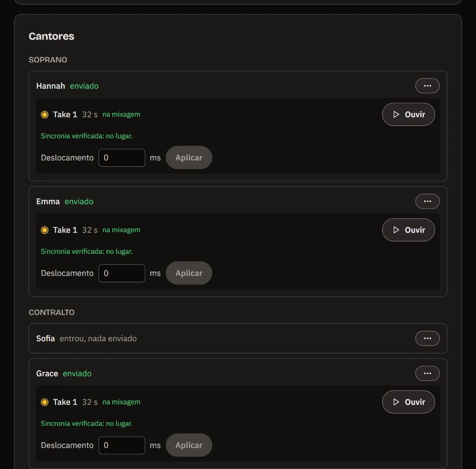Click Hannah's 'na mixagem' status label
The height and width of the screenshot is (469, 476).
click(121, 114)
